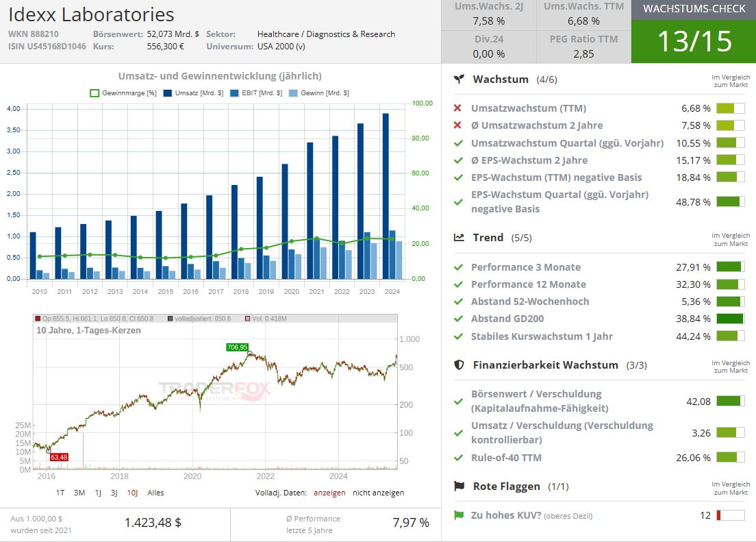
Task: Select the 10J chart range
Action: tap(132, 493)
